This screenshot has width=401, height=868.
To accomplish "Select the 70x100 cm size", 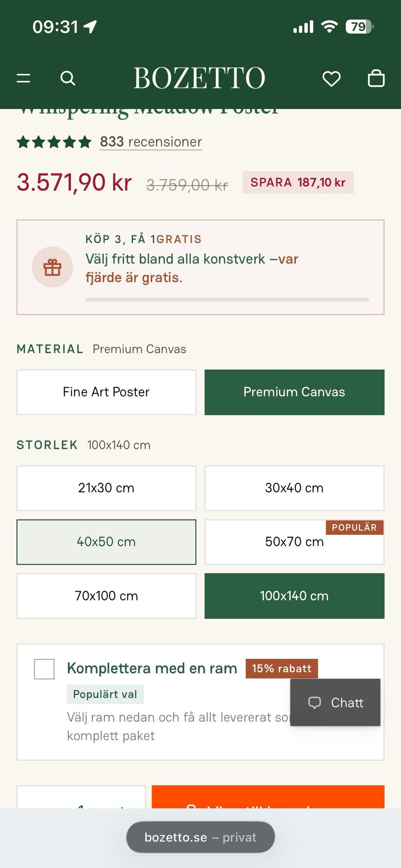I will (x=107, y=596).
